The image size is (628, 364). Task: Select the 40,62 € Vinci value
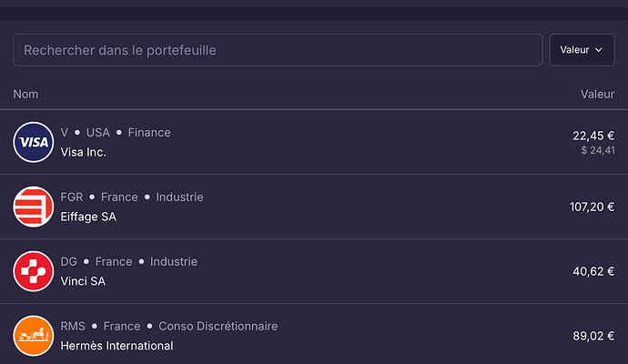pos(593,271)
